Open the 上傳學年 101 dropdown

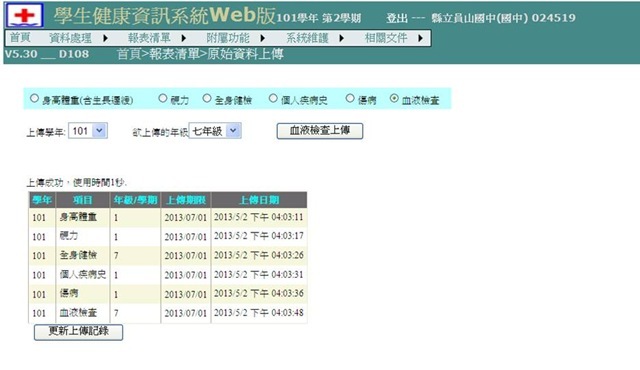(88, 131)
